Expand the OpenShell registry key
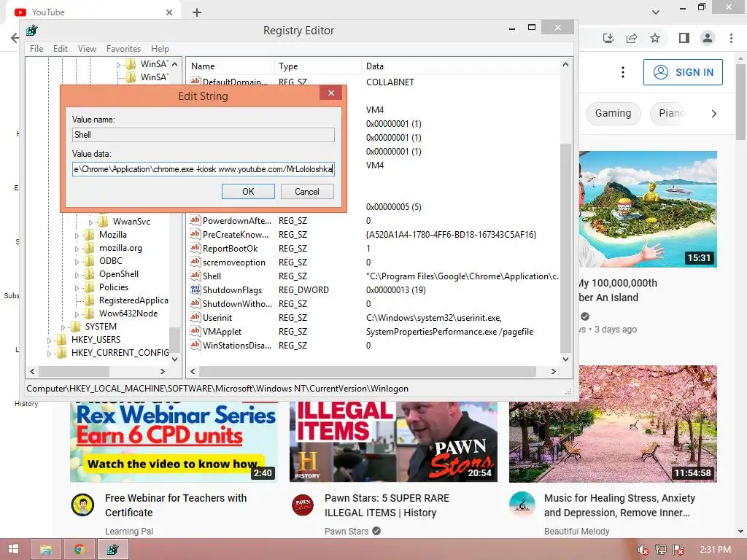The width and height of the screenshot is (747, 560). (77, 275)
